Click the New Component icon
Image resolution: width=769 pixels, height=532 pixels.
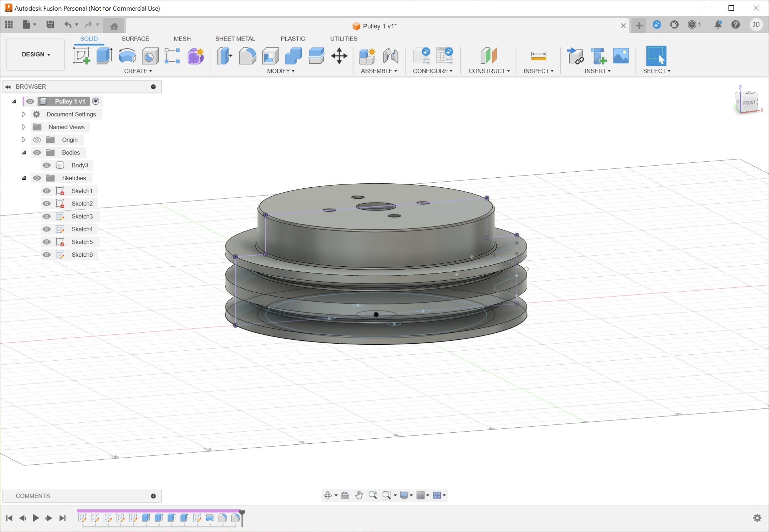(367, 56)
